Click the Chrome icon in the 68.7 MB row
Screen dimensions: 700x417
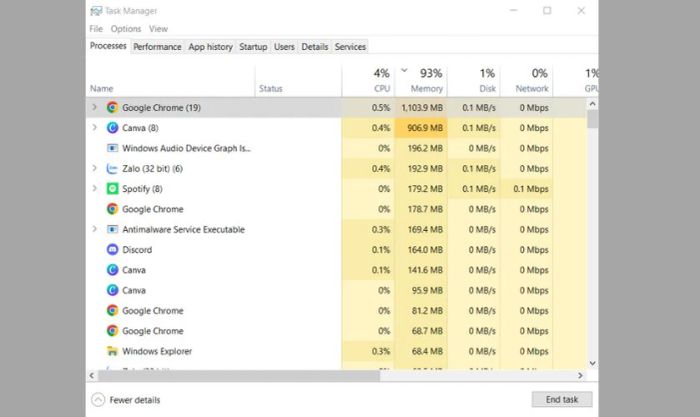pyautogui.click(x=112, y=331)
